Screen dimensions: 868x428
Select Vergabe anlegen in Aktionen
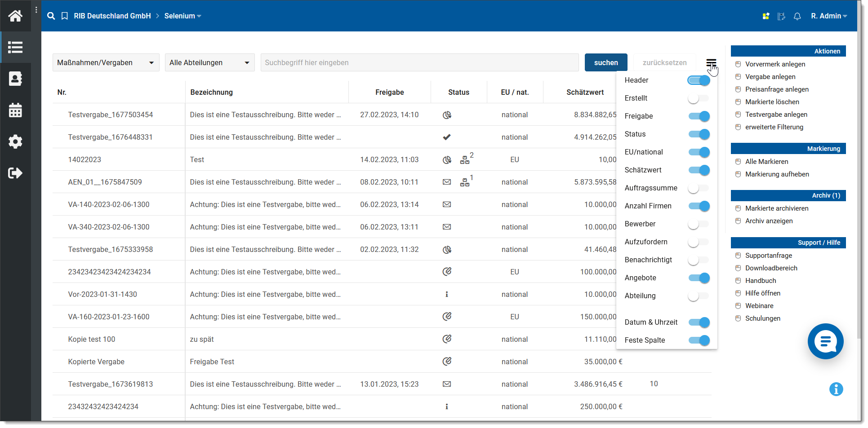(770, 77)
